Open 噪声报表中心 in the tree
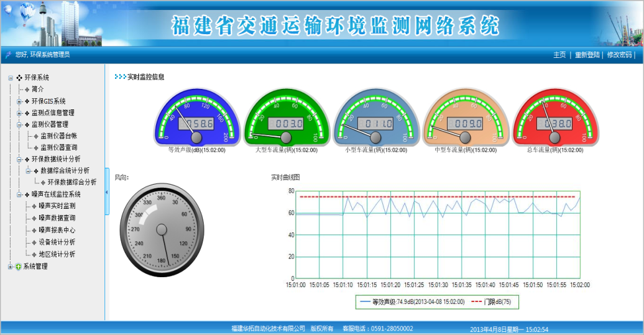Viewport: 644px width, 335px height. coord(57,231)
